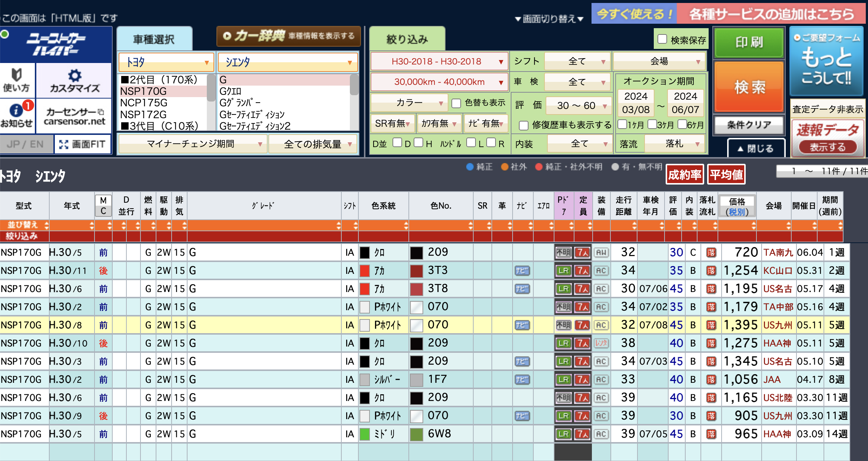Toggle the 検索保存 checkbox
Image resolution: width=868 pixels, height=461 pixels.
point(662,39)
